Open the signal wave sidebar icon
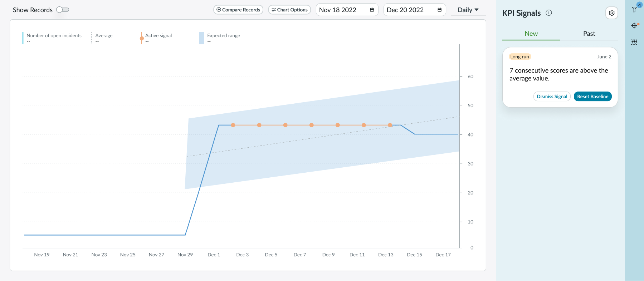The height and width of the screenshot is (281, 644). 634,42
